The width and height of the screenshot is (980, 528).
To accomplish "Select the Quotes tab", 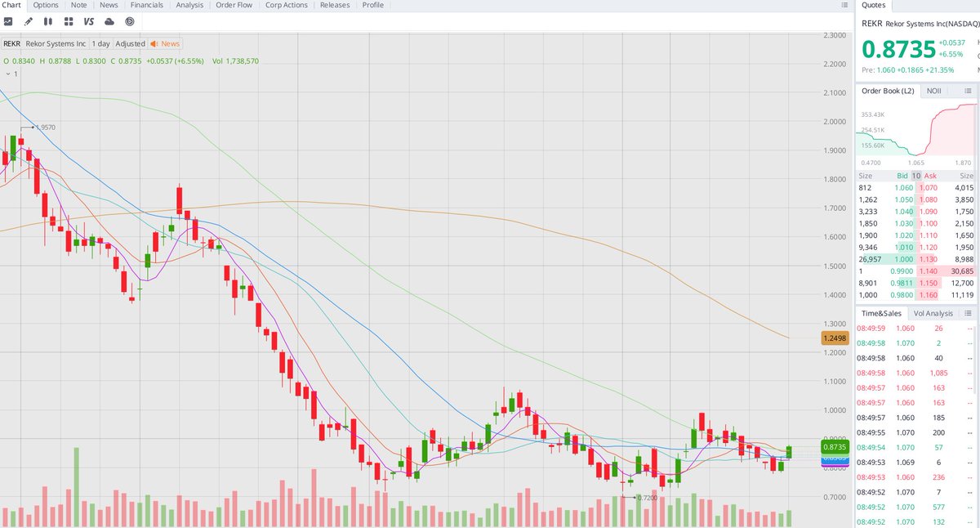I will [873, 5].
